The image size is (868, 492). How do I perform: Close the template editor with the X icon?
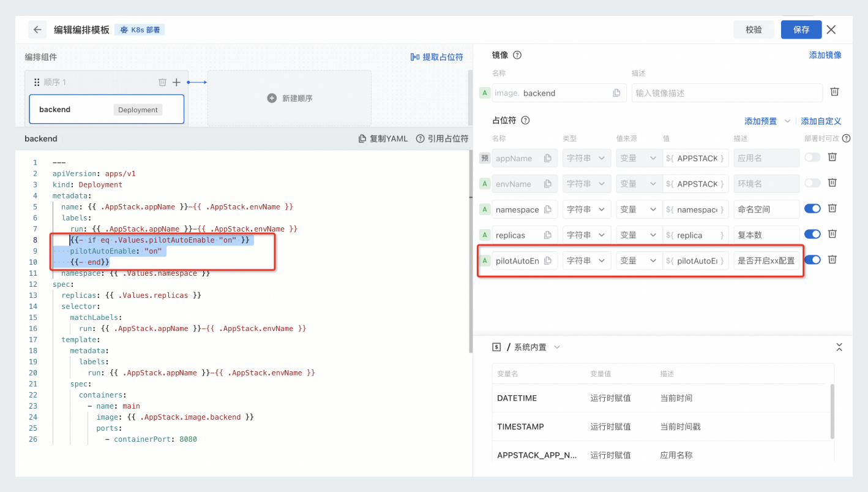click(x=831, y=29)
